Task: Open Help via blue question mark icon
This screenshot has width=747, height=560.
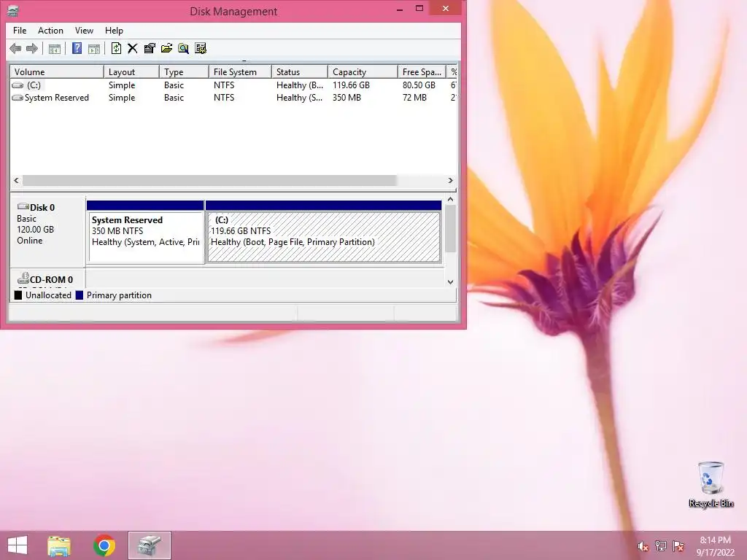Action: [x=77, y=48]
